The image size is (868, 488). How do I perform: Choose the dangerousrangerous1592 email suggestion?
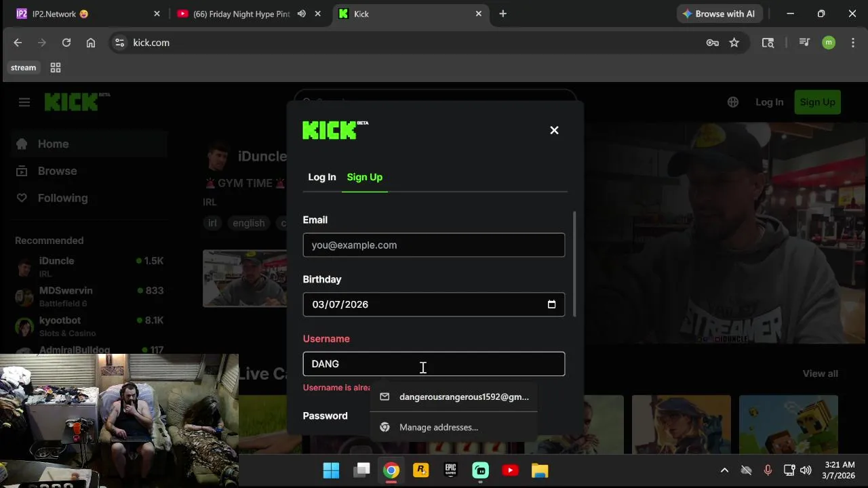tap(454, 397)
